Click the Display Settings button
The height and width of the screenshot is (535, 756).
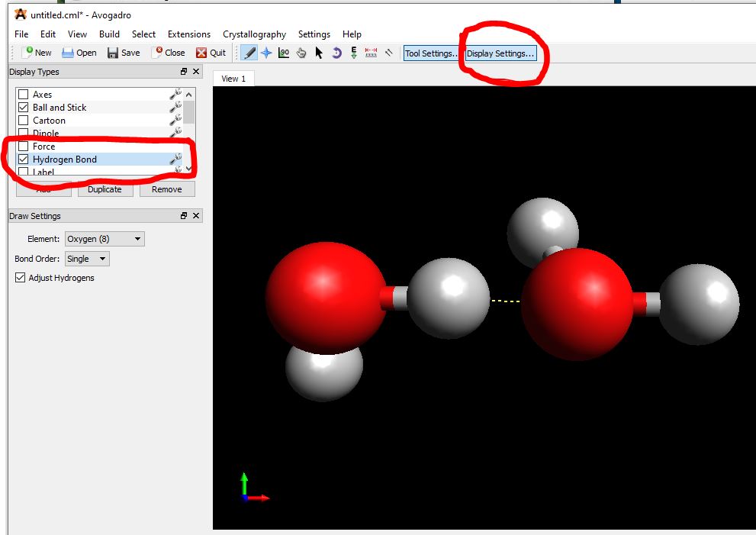(x=500, y=53)
